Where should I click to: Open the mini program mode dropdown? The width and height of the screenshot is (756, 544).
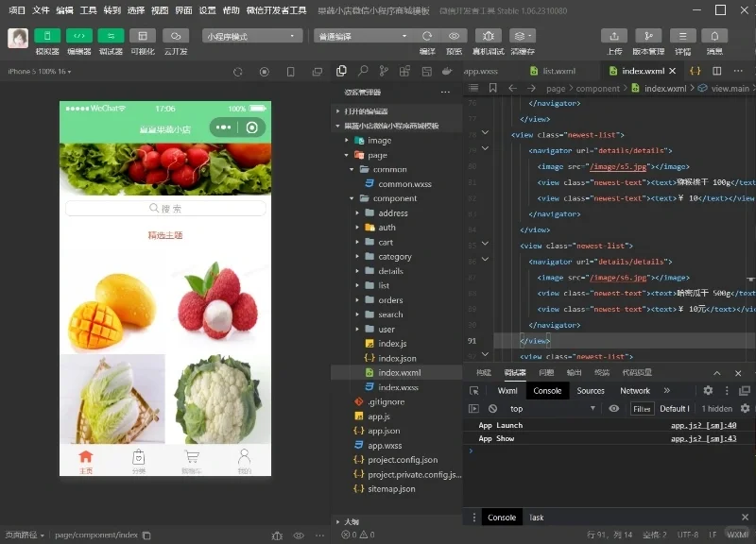pyautogui.click(x=250, y=36)
